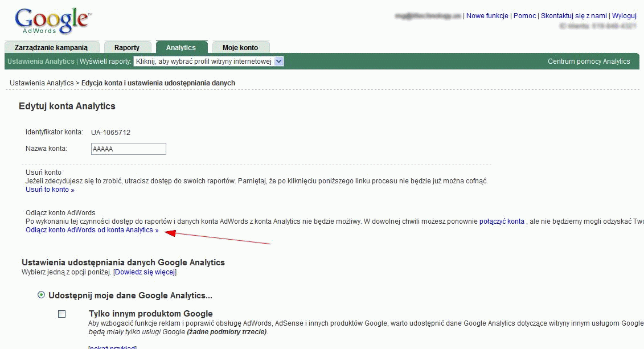Click Ustawienia Analytics in the green bar
This screenshot has width=644, height=349.
click(40, 61)
